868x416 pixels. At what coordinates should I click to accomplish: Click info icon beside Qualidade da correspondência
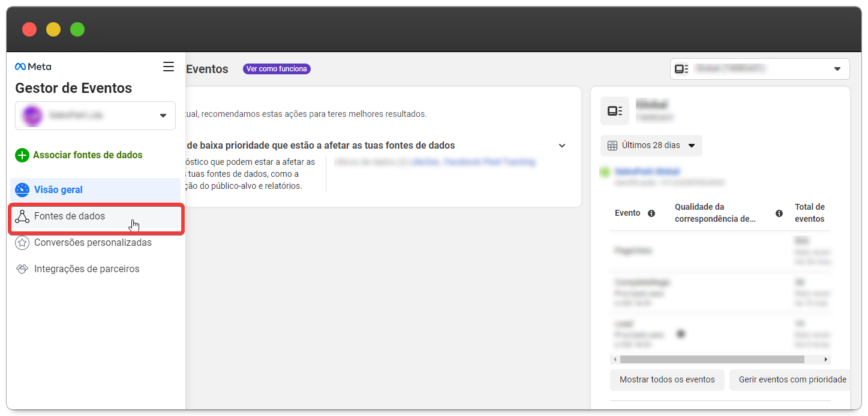click(x=779, y=213)
